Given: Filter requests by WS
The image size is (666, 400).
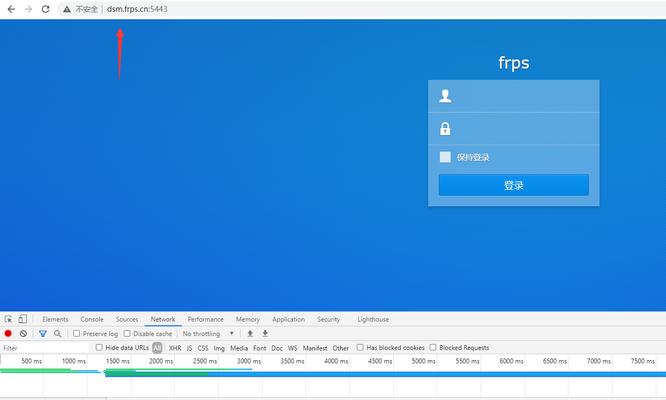Looking at the screenshot, I should coord(293,348).
